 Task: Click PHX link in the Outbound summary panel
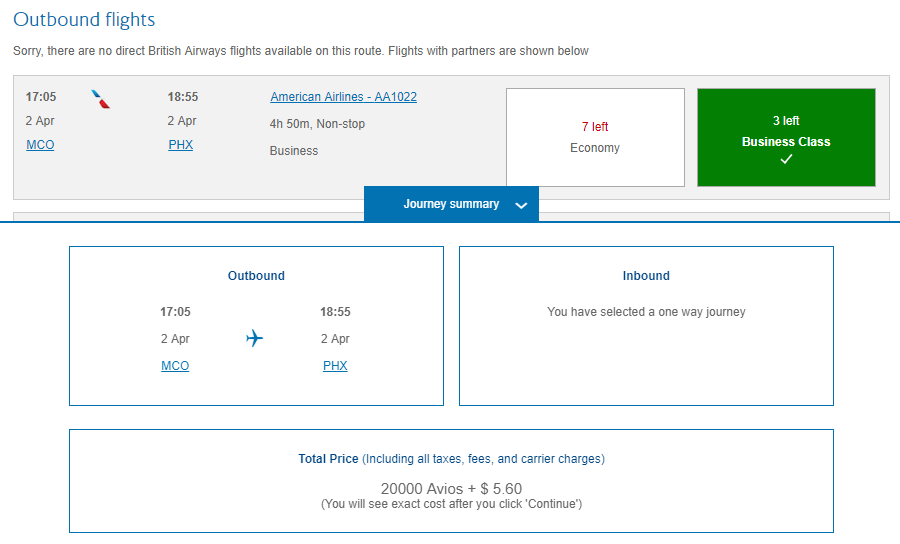(x=335, y=366)
